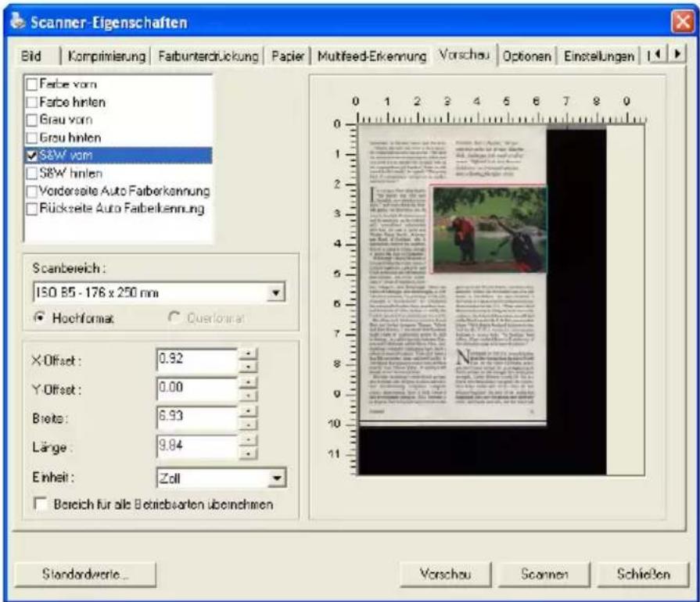
Task: Click the Y-Offset value field
Action: click(x=197, y=389)
